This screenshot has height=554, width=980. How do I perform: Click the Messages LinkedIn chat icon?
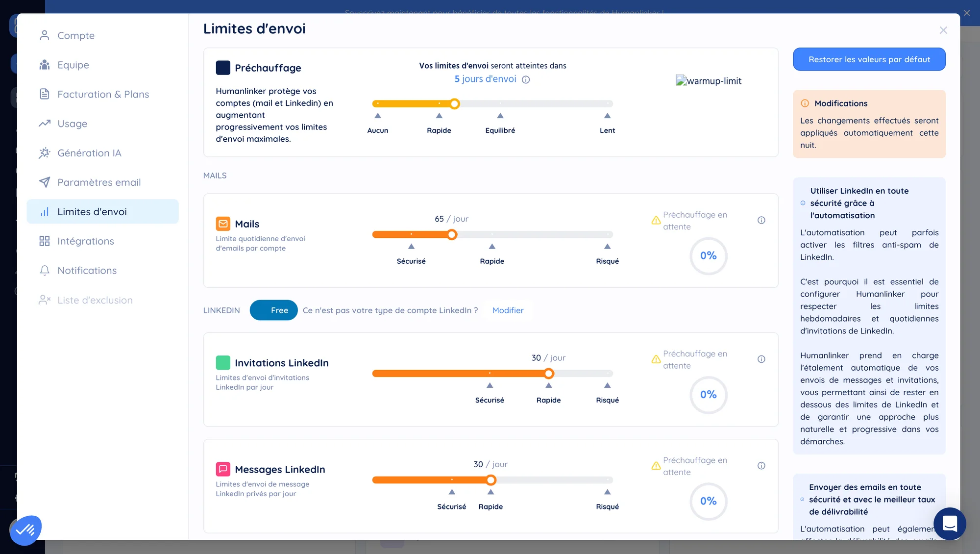(223, 469)
